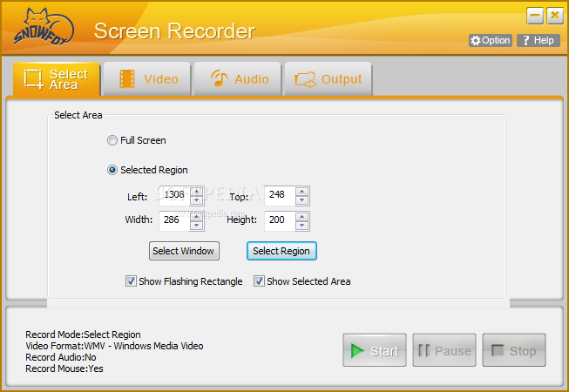Select the Selected Region radio button
Screen dimensions: 569x392
pos(112,170)
